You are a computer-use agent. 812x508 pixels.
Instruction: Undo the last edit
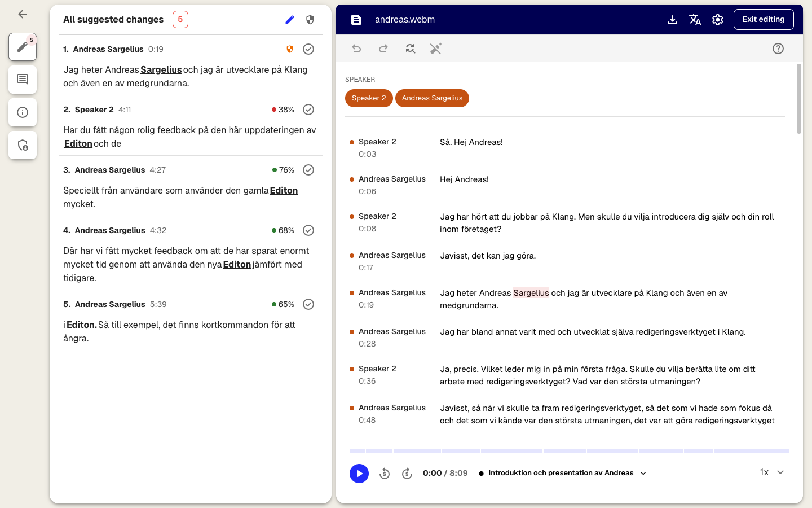(356, 49)
